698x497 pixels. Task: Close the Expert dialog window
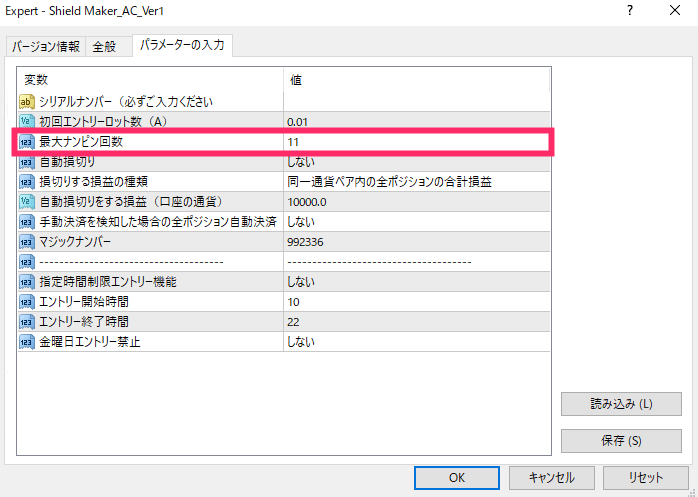tap(675, 10)
